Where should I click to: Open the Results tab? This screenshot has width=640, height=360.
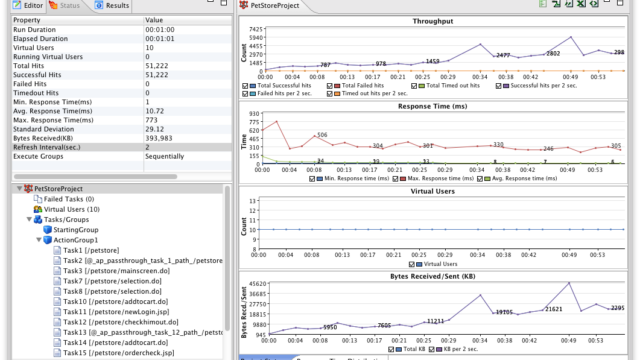point(112,5)
